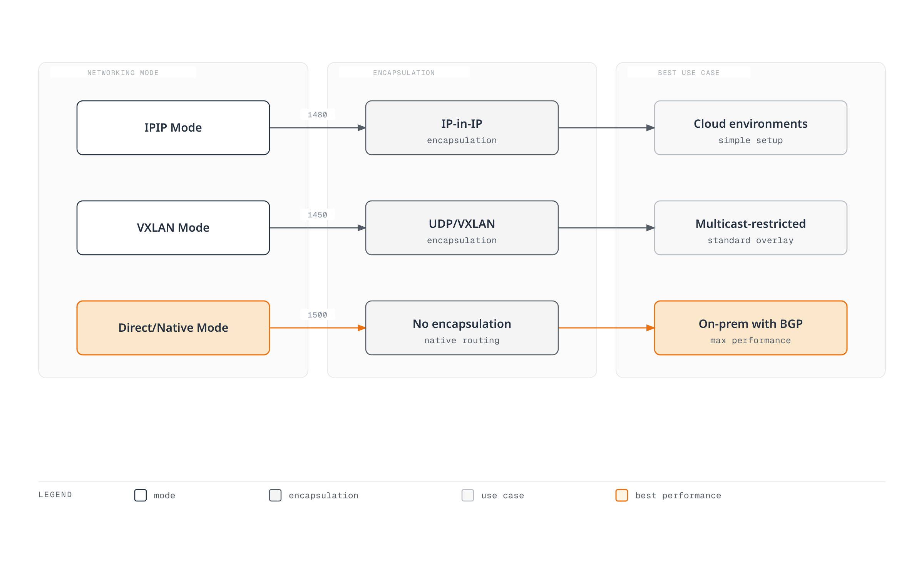The height and width of the screenshot is (578, 924).
Task: Click the 1450 MTU edge label
Action: coord(317,215)
